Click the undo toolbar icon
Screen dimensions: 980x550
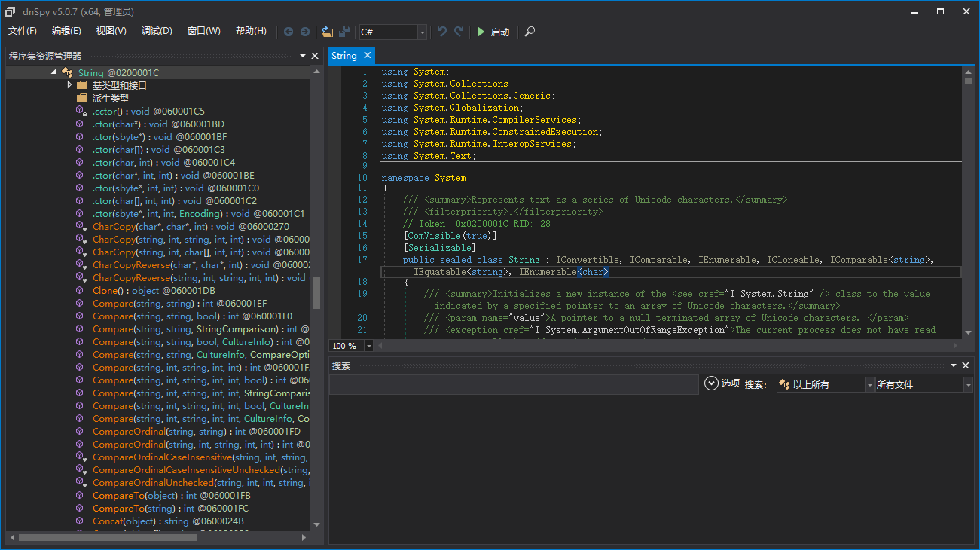(442, 32)
